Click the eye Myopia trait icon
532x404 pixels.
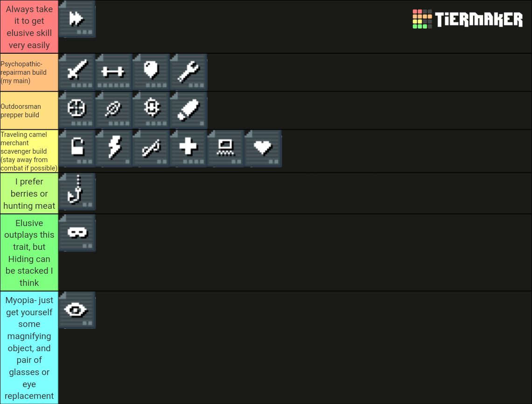(77, 310)
